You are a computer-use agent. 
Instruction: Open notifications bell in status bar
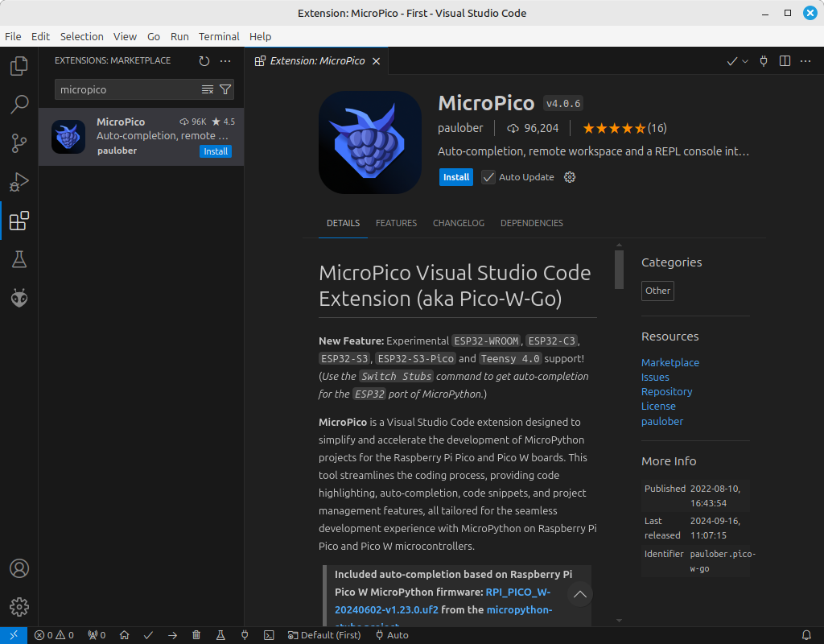pos(806,635)
